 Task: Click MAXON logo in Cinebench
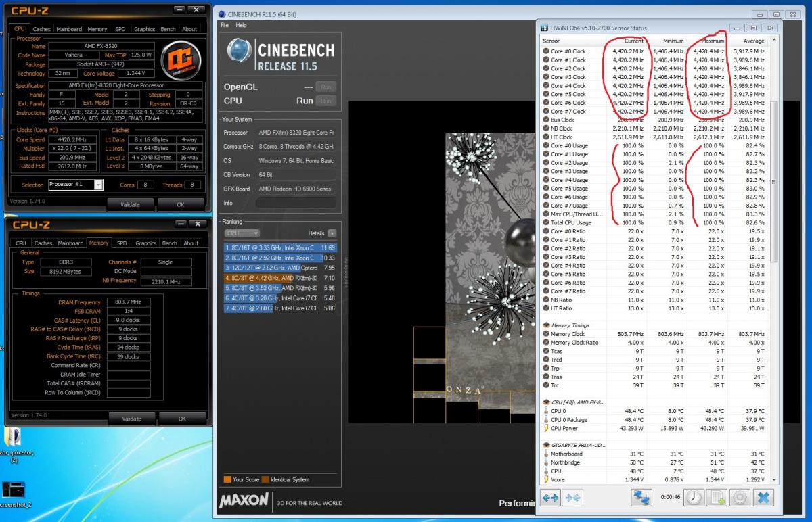[x=244, y=502]
